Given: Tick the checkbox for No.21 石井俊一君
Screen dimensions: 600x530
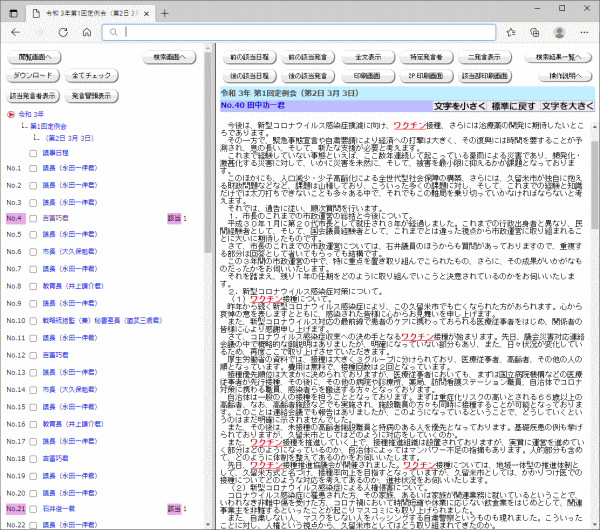Looking at the screenshot, I should (x=33, y=509).
